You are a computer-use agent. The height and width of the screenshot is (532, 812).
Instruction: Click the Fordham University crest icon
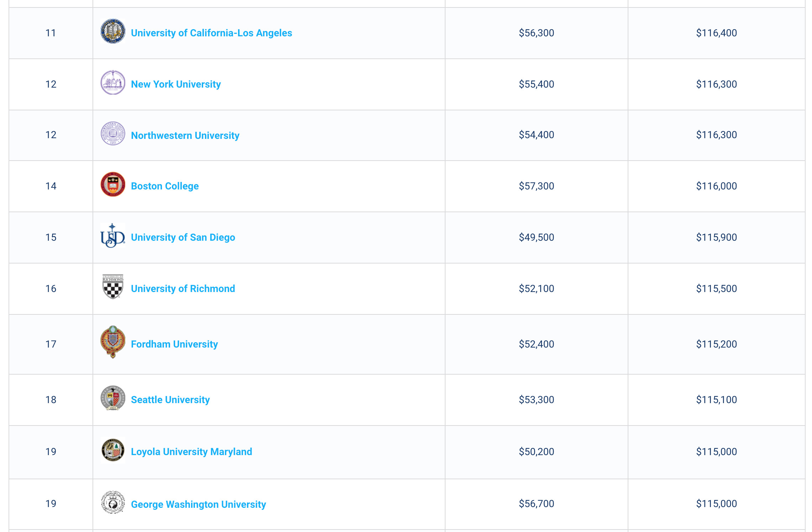[x=113, y=342]
